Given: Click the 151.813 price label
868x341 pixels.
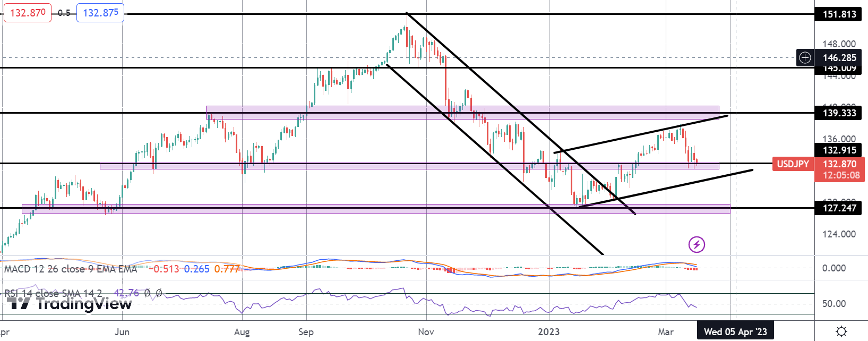Looking at the screenshot, I should [x=839, y=14].
